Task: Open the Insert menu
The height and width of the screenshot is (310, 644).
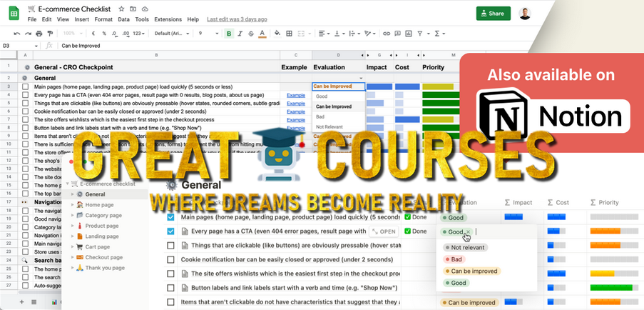Action: [x=82, y=19]
